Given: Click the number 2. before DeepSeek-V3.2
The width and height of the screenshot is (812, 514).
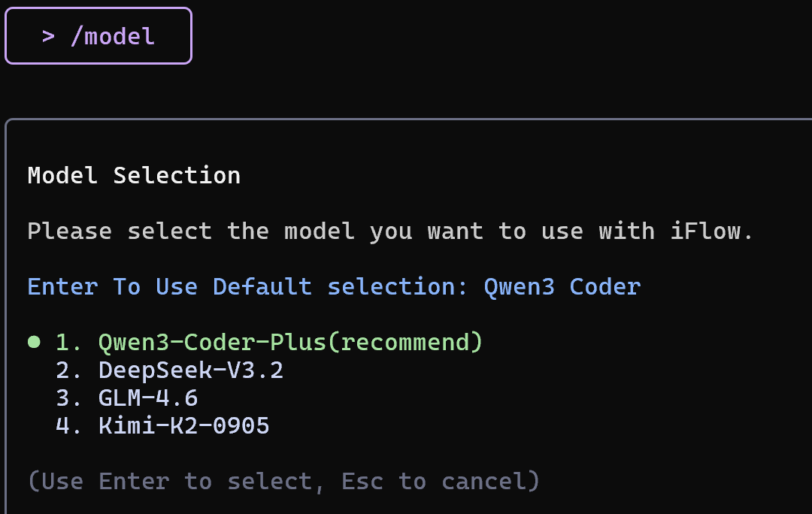Looking at the screenshot, I should tap(69, 370).
